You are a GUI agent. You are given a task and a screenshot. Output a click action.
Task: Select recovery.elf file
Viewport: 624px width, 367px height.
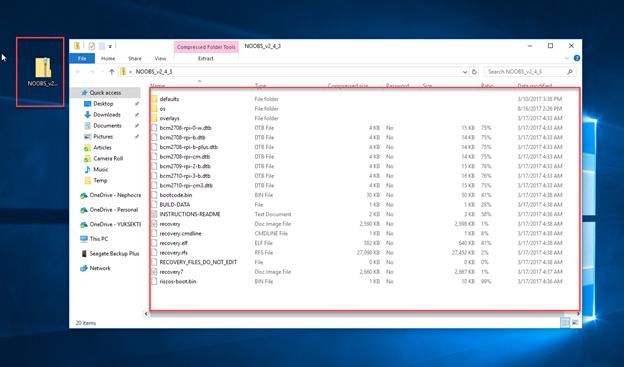[174, 243]
